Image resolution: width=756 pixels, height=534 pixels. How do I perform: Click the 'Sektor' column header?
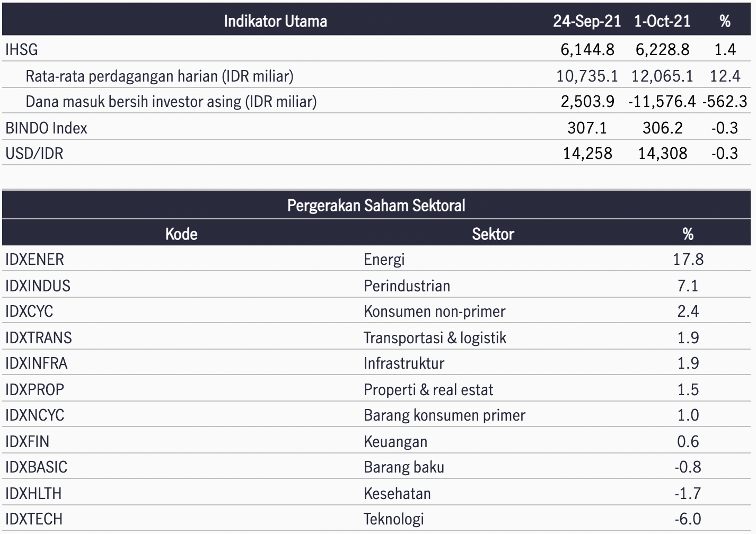tap(493, 234)
